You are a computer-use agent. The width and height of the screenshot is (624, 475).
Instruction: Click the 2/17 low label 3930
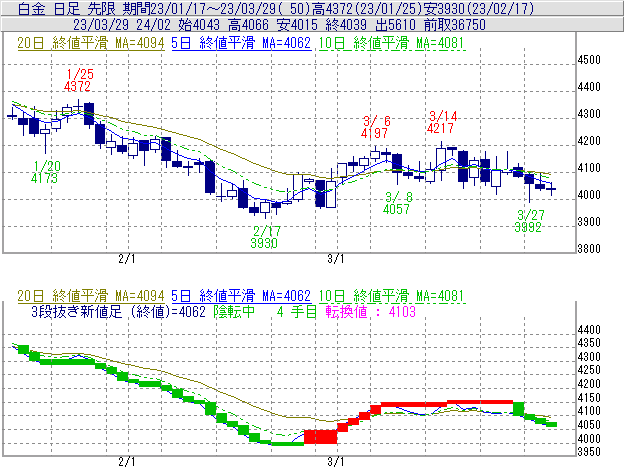(264, 243)
